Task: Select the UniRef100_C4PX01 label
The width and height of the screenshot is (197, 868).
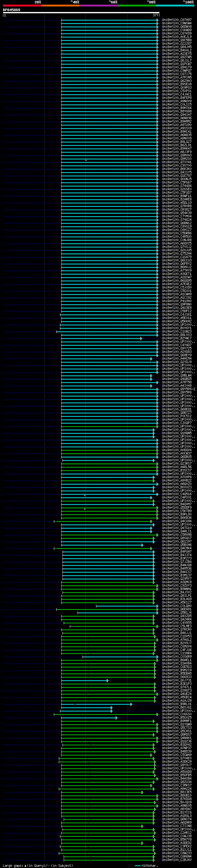Action: (176, 497)
